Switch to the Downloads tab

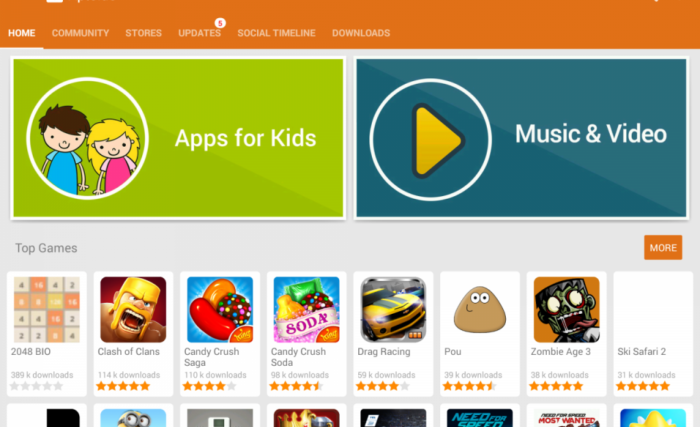tap(361, 33)
